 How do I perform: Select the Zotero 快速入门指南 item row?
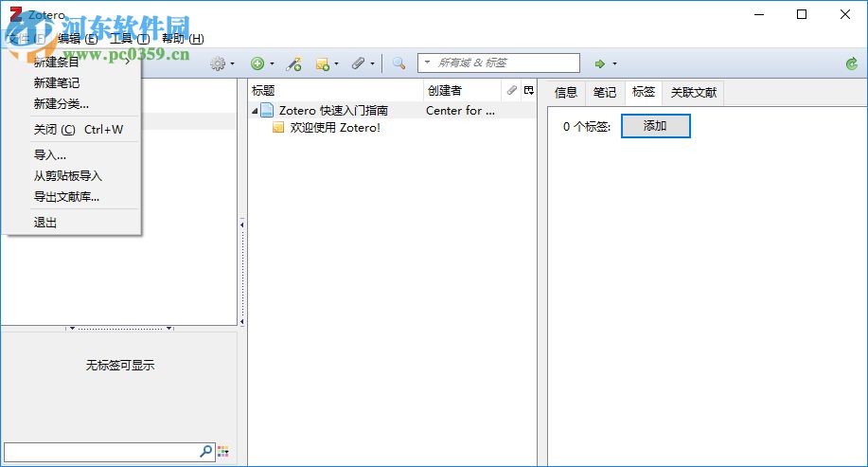click(x=392, y=110)
